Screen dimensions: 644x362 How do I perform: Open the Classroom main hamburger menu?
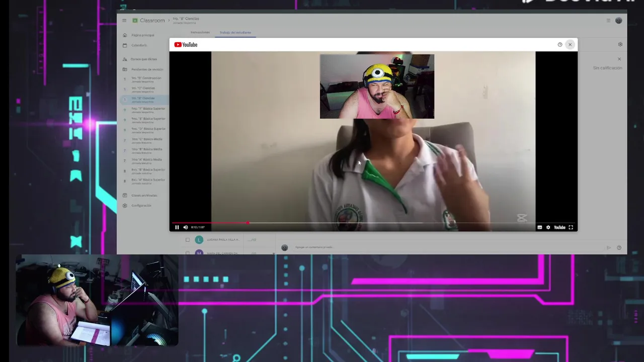click(124, 21)
